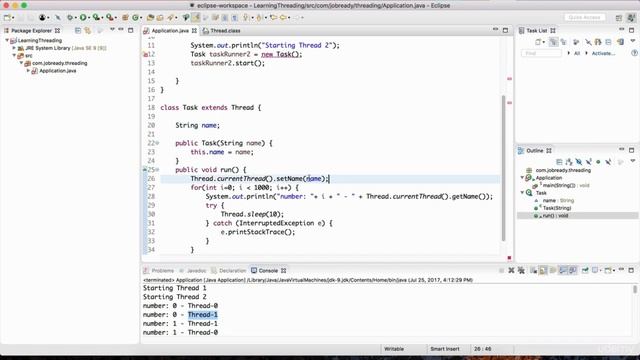Click Remove Launch X icon in Console
The height and width of the screenshot is (360, 640).
click(511, 270)
